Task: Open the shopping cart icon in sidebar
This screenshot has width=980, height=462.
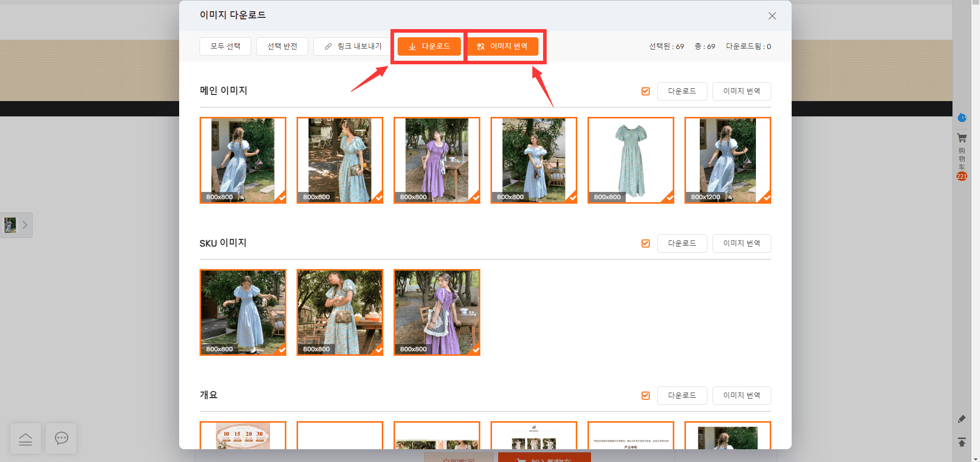Action: tap(962, 138)
